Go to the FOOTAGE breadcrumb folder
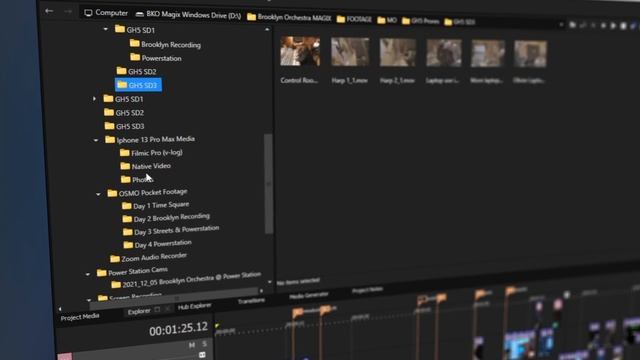The image size is (640, 360). [x=354, y=19]
